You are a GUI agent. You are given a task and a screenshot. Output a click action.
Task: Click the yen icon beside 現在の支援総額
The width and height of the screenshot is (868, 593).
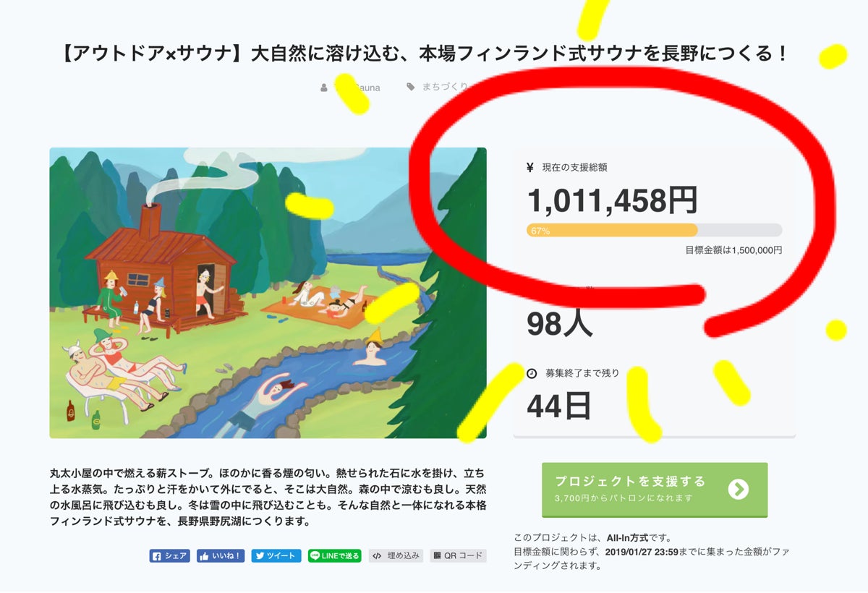click(x=531, y=168)
